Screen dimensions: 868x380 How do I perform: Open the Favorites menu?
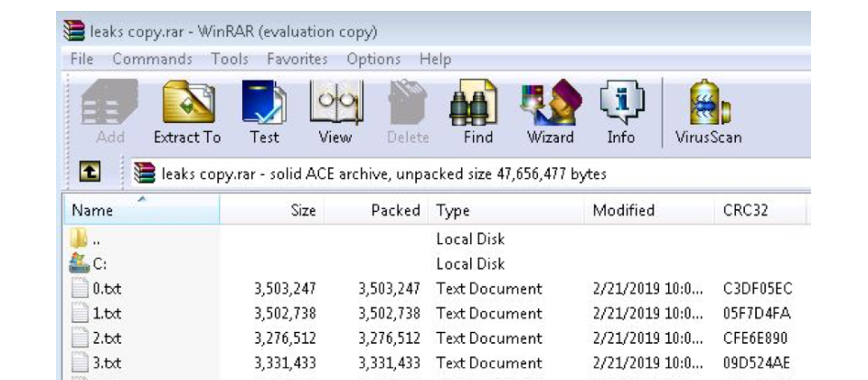(297, 59)
